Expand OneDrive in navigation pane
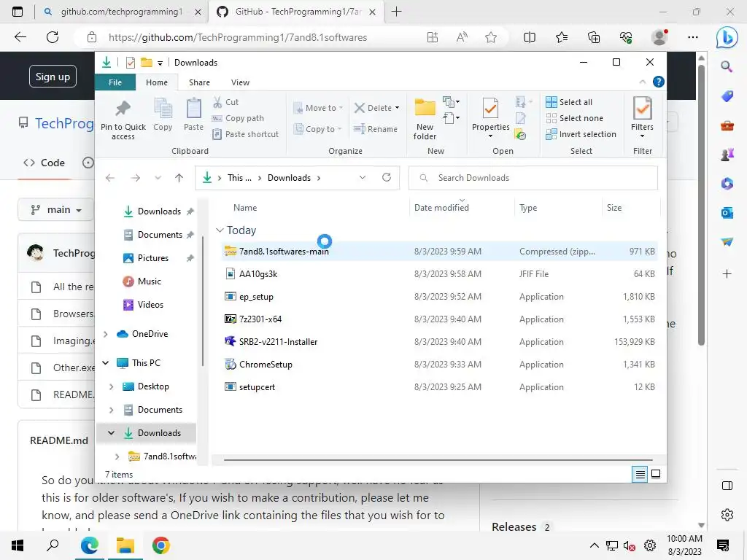Viewport: 747px width, 560px height. 106,334
